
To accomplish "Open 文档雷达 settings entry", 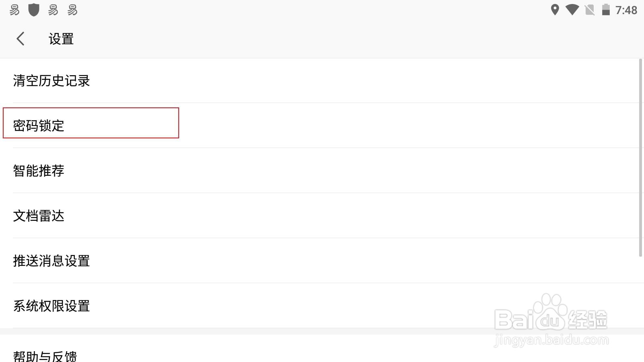I will (x=39, y=216).
